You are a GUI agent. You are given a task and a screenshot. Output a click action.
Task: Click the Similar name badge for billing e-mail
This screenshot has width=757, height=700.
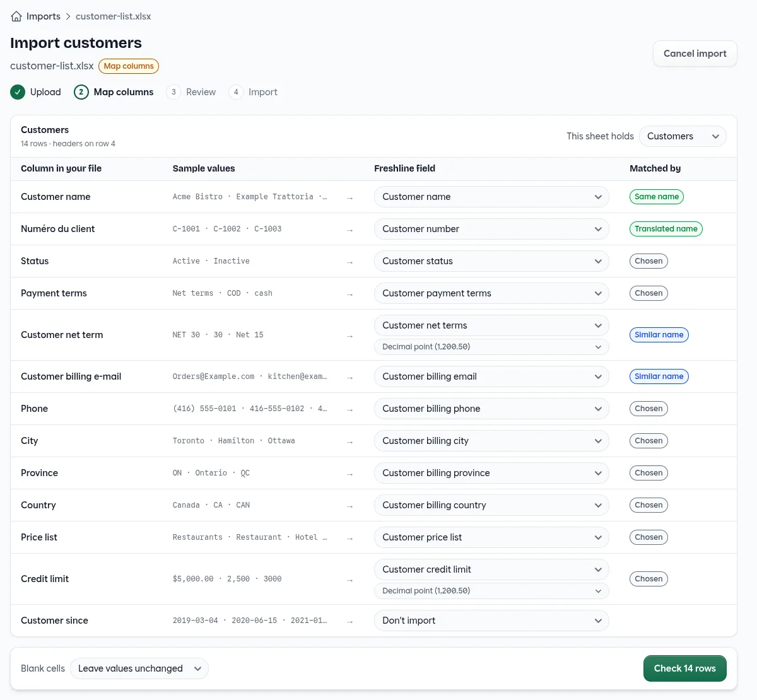coord(659,376)
